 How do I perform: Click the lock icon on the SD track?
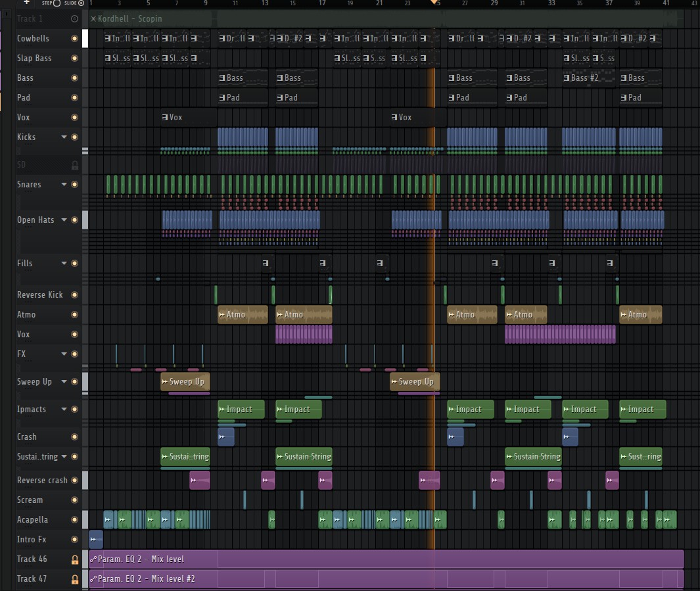[75, 165]
